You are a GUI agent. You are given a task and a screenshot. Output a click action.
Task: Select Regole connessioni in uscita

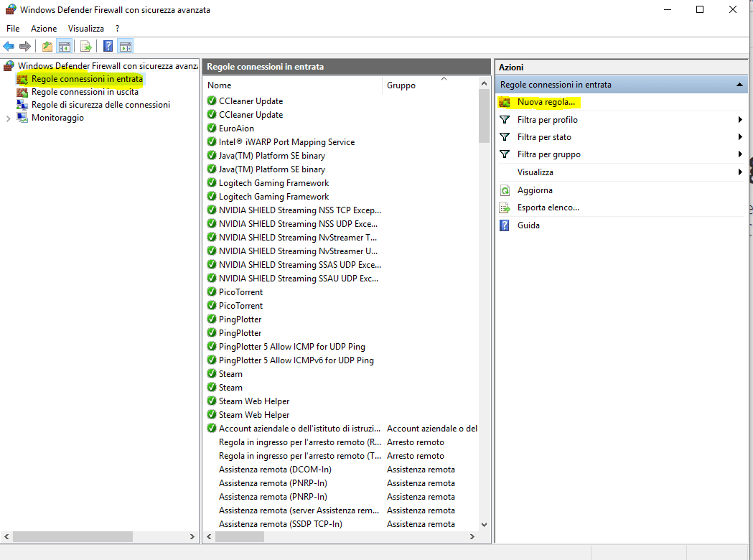pyautogui.click(x=85, y=92)
